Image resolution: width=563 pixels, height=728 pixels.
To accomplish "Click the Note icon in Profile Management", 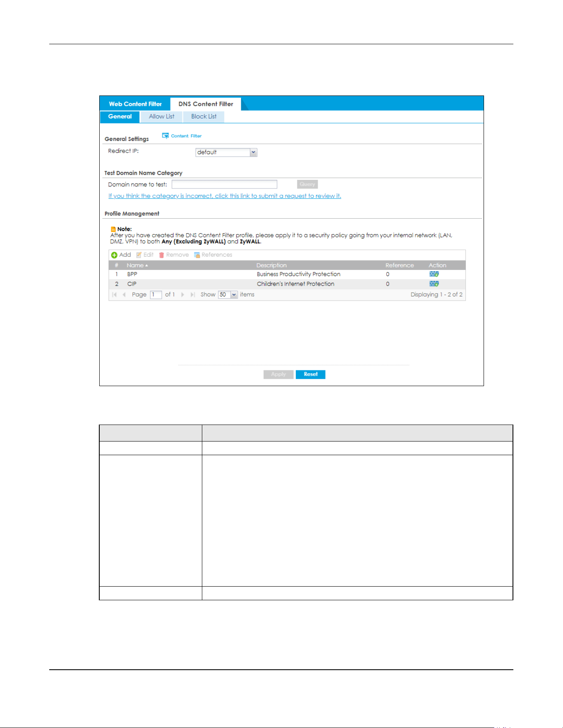I will coord(113,229).
